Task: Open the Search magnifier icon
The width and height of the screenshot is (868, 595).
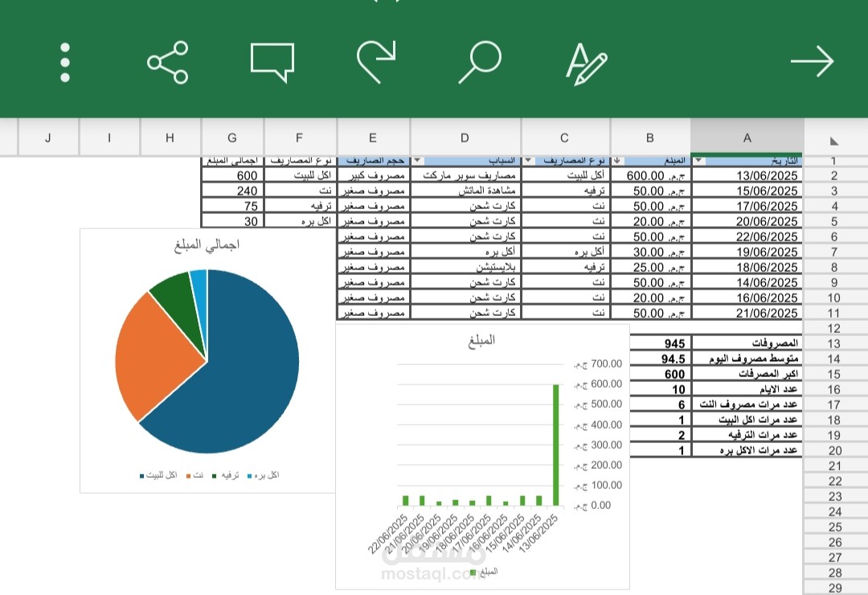Action: (x=480, y=62)
